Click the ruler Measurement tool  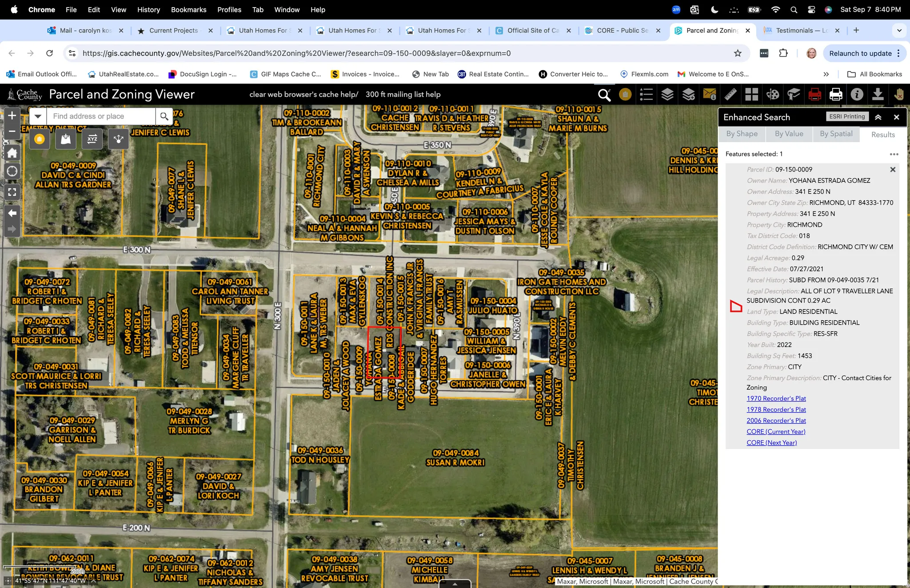[730, 94]
